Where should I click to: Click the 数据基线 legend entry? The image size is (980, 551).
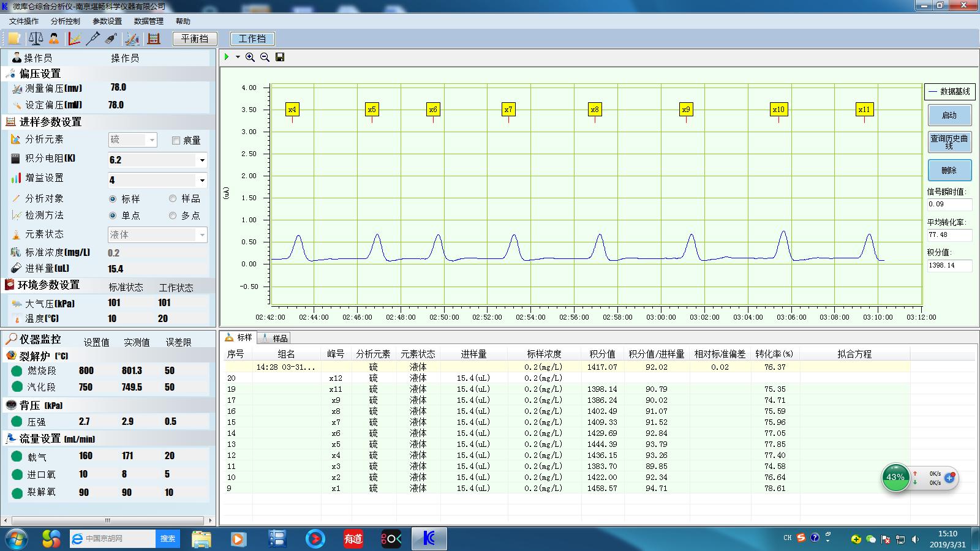(949, 91)
